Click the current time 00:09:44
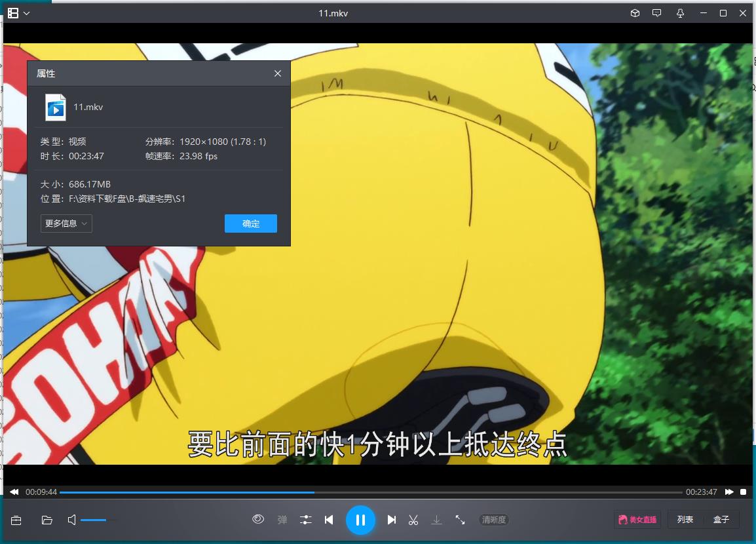 point(41,492)
